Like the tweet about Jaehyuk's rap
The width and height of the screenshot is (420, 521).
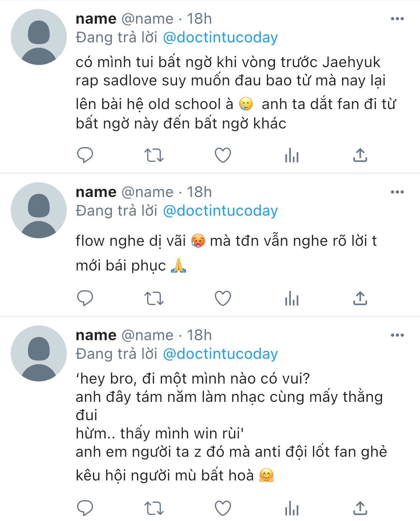223,155
